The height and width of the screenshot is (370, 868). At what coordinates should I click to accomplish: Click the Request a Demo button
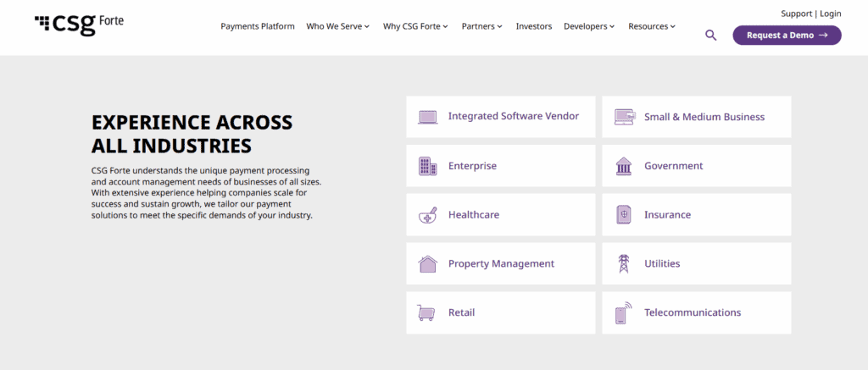(x=787, y=35)
